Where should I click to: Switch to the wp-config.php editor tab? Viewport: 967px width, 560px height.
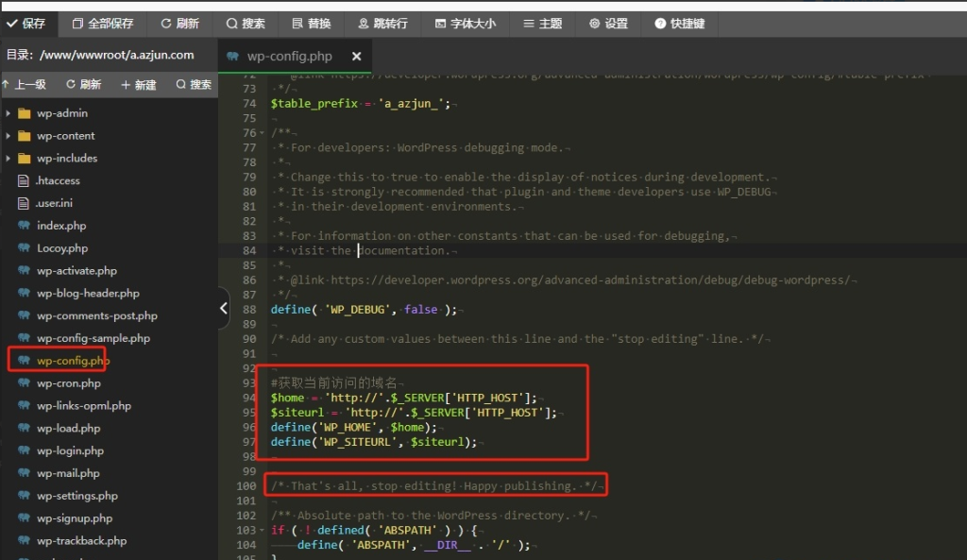click(x=289, y=57)
